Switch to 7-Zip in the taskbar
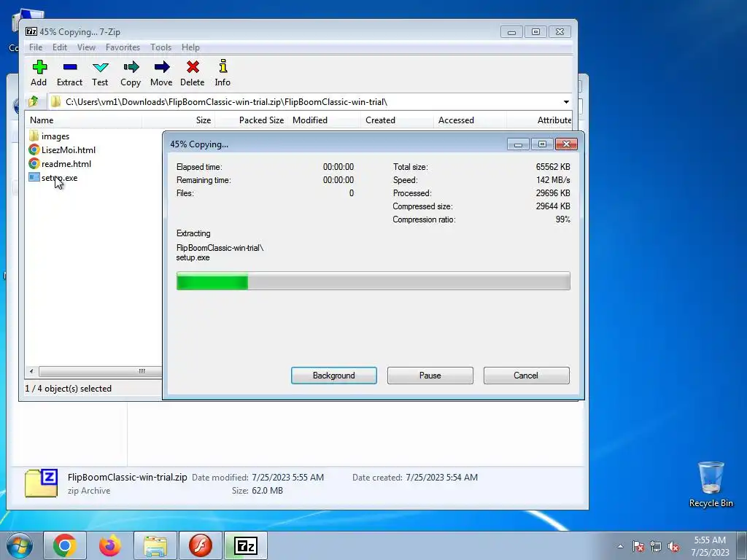Screen dimensions: 747x560 (245, 545)
